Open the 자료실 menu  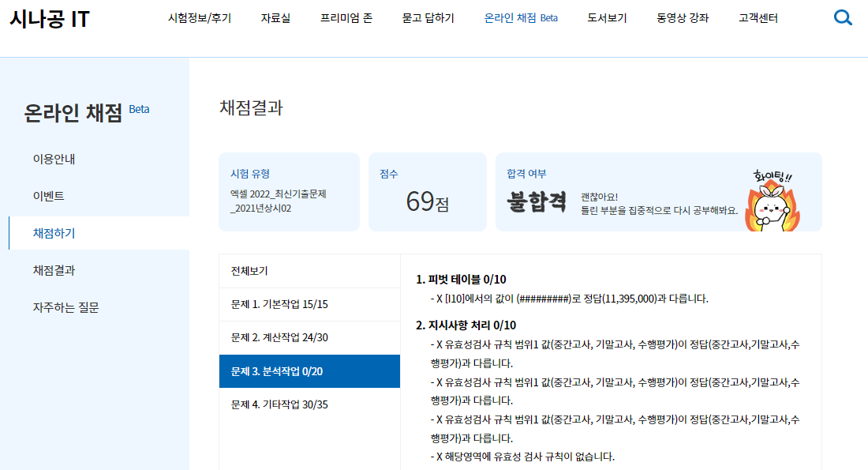275,18
